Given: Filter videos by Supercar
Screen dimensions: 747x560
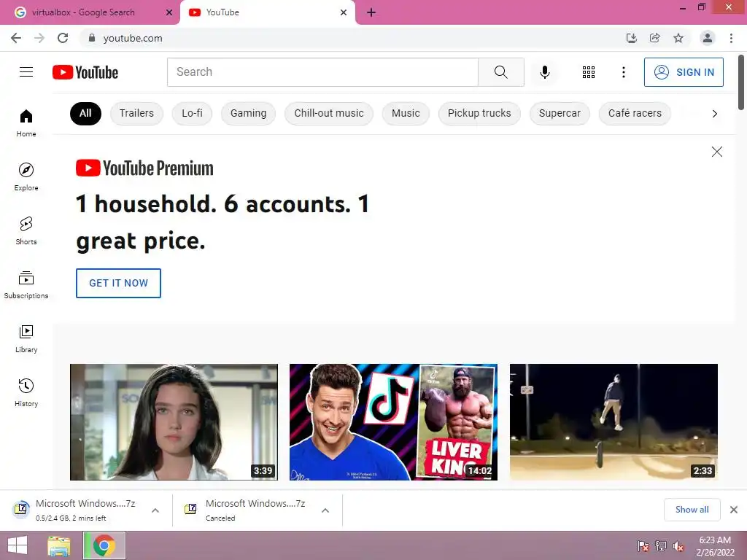Looking at the screenshot, I should click(x=560, y=113).
